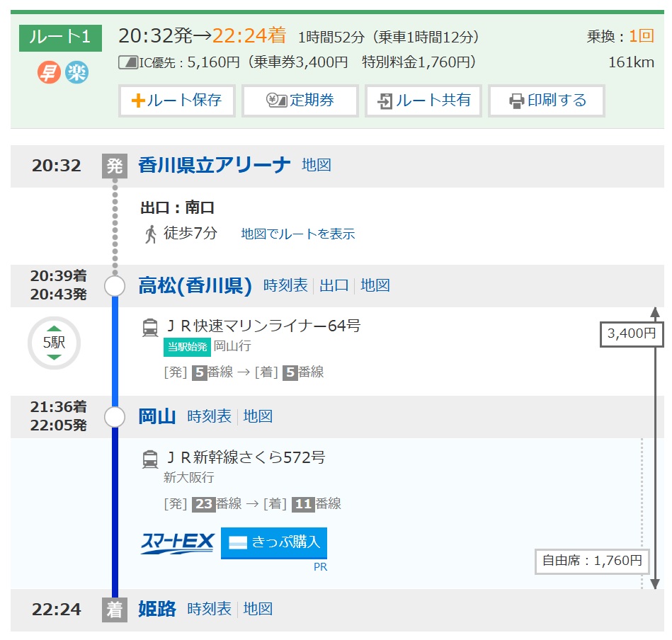Open 出口 link for 高松(香川県)
Viewport: 672px width, 640px height.
[334, 285]
